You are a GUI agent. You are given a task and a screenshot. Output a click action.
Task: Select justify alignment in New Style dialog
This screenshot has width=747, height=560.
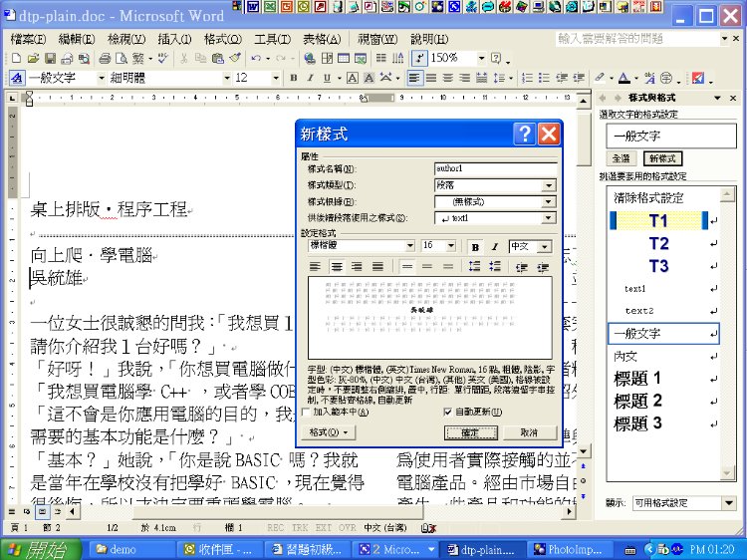(x=377, y=266)
